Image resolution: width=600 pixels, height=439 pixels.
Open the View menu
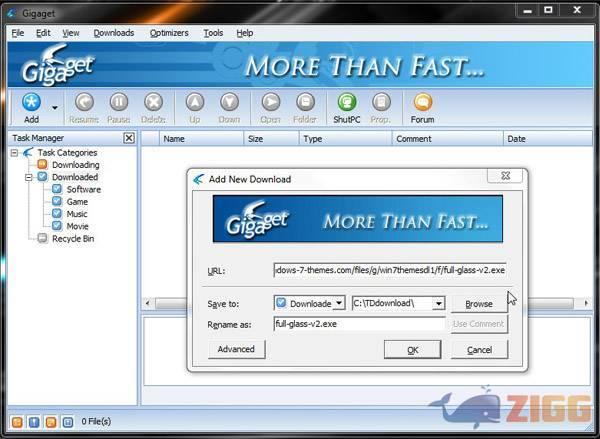click(71, 33)
